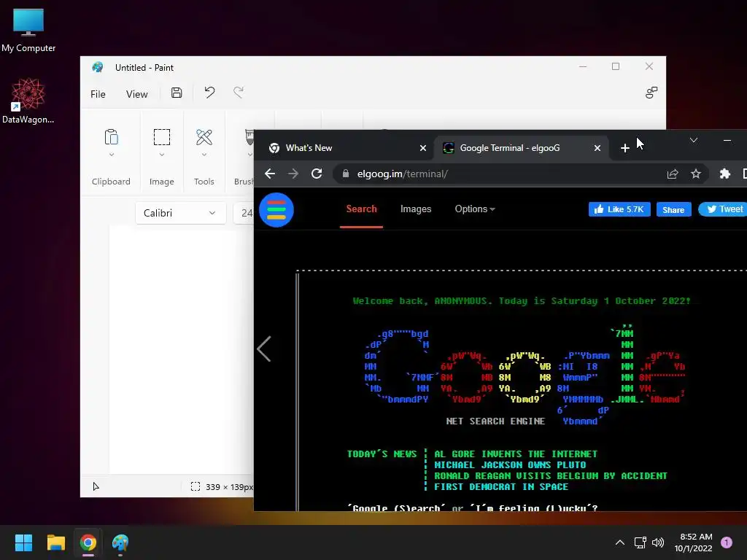Click the Facebook Like 5.7K button
Viewport: 747px width, 560px height.
(x=619, y=209)
